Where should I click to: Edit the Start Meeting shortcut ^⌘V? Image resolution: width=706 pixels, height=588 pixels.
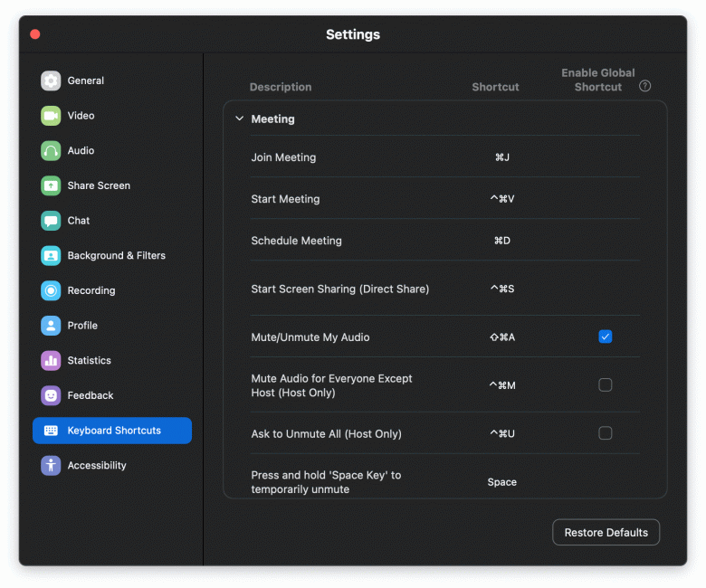tap(502, 199)
